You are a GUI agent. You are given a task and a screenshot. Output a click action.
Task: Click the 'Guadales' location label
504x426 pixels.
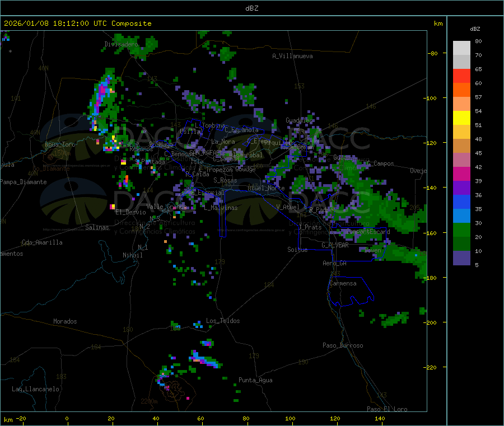[x=299, y=120]
